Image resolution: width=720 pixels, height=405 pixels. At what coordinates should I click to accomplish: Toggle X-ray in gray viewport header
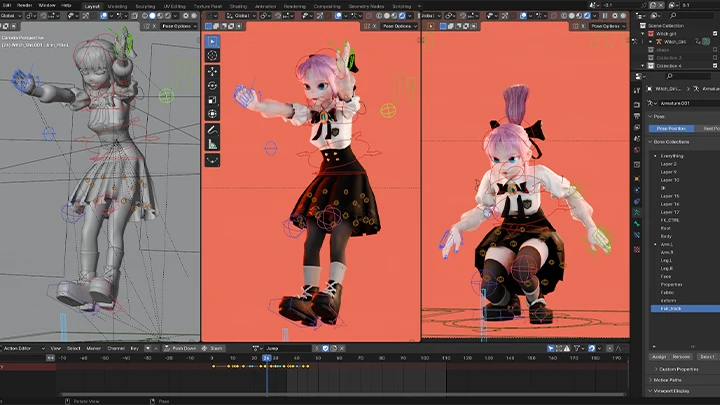135,16
